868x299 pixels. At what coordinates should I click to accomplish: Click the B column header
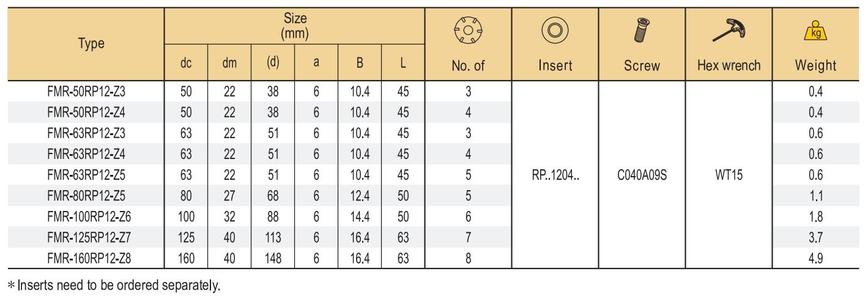pyautogui.click(x=360, y=63)
